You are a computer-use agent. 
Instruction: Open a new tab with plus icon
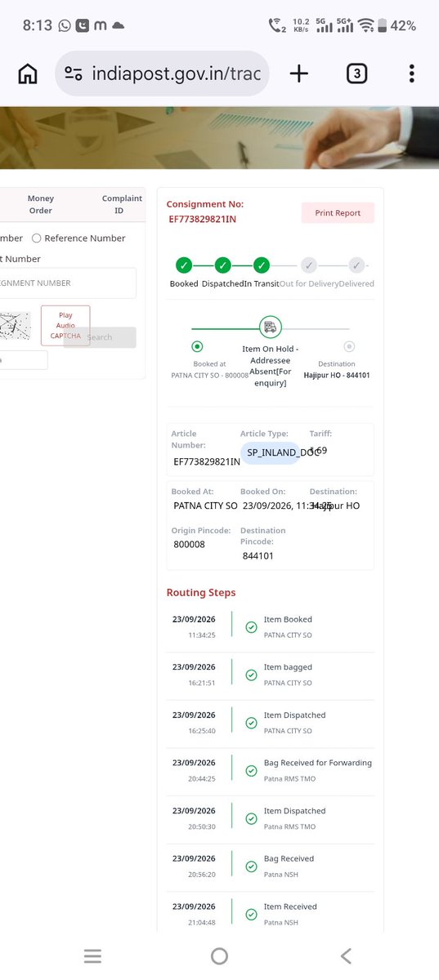299,74
